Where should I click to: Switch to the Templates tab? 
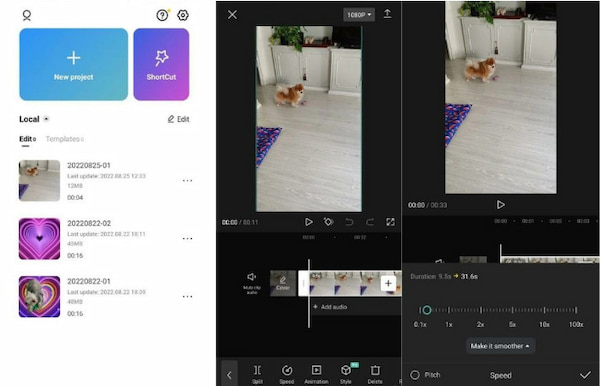click(64, 139)
